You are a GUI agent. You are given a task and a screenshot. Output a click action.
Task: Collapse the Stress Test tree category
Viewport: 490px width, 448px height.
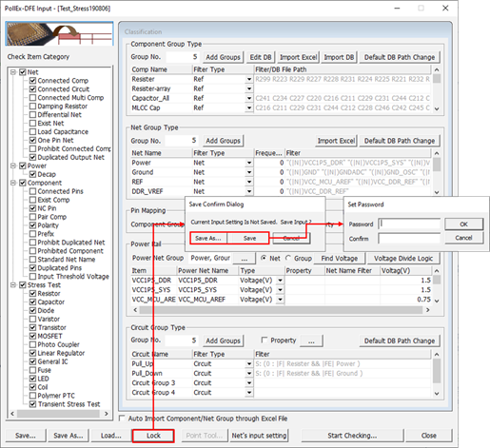pos(13,285)
